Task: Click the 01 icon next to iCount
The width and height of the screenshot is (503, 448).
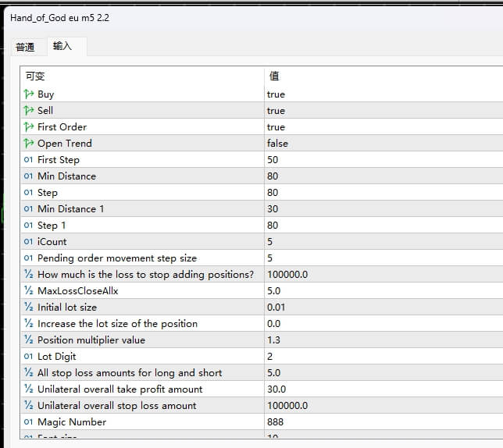Action: 29,242
